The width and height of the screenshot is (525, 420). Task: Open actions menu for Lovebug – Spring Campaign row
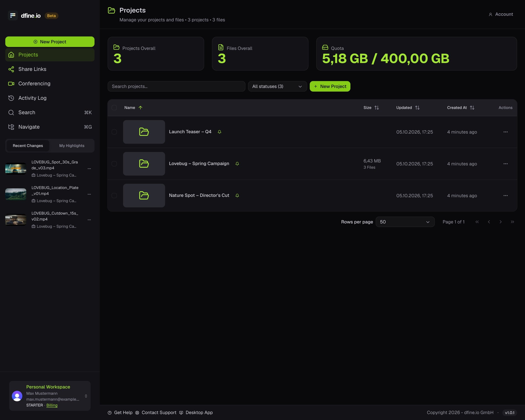pos(506,164)
